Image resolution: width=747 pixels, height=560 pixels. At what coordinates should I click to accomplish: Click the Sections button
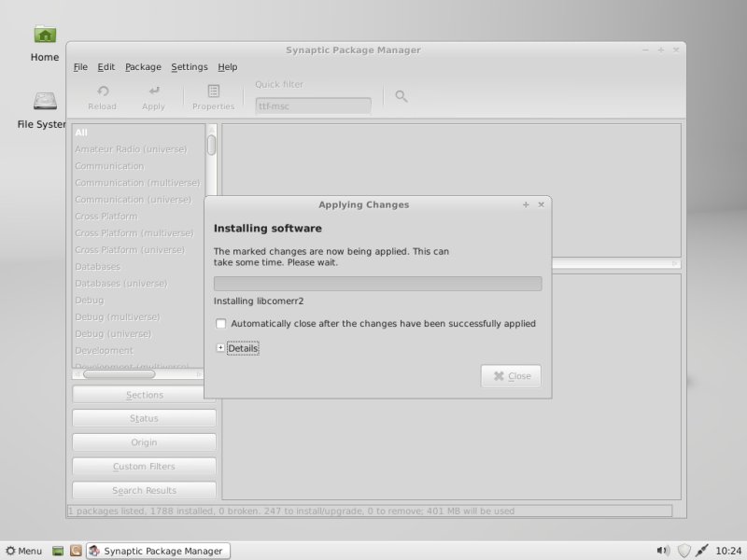pyautogui.click(x=144, y=395)
